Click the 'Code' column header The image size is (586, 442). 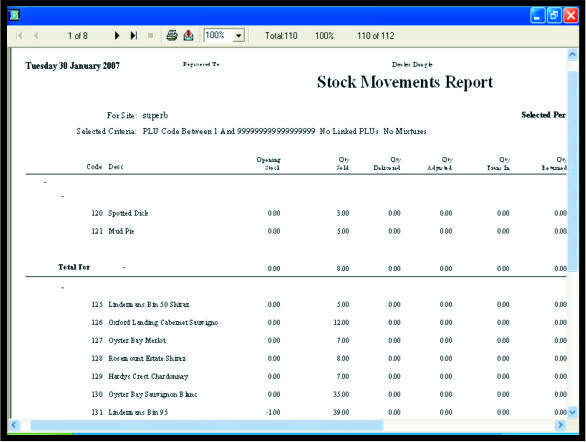[94, 167]
